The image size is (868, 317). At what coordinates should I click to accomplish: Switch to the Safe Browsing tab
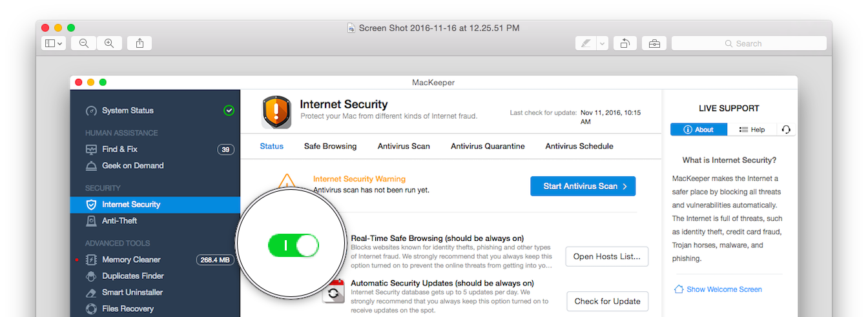coord(330,147)
